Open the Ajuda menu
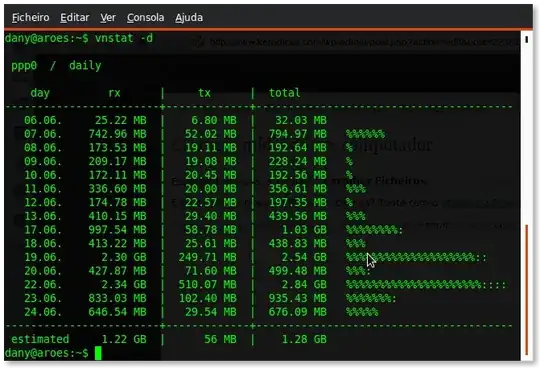 (x=189, y=18)
